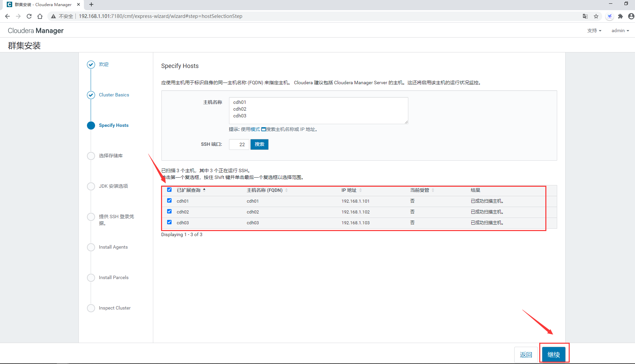Click the browser back arrow
This screenshot has width=635, height=364.
(7, 16)
